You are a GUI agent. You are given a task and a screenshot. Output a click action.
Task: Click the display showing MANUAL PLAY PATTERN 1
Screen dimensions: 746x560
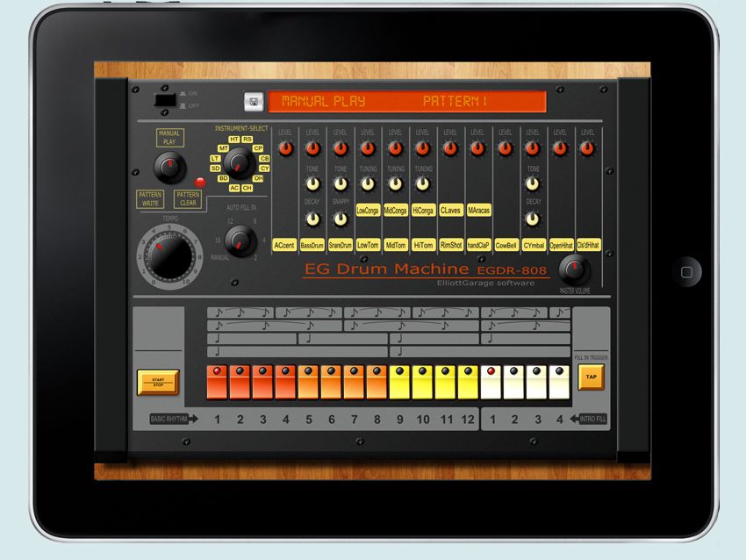(x=408, y=98)
